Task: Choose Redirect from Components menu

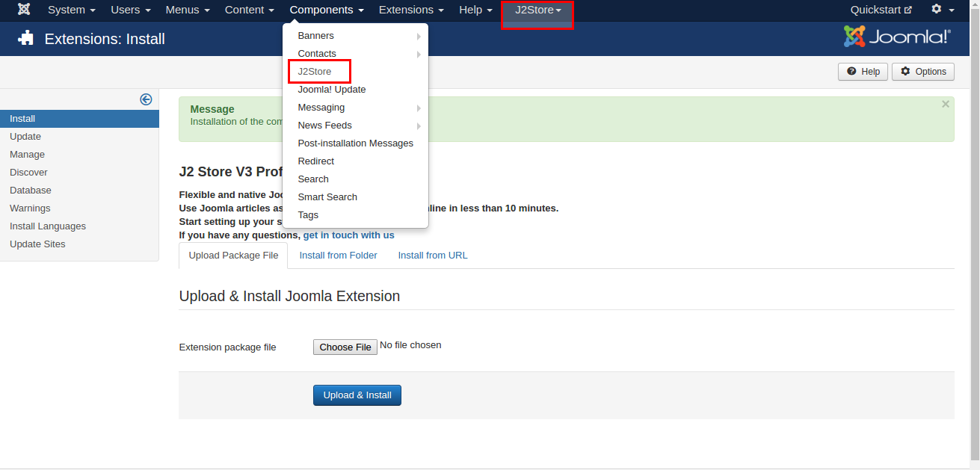Action: (355, 161)
